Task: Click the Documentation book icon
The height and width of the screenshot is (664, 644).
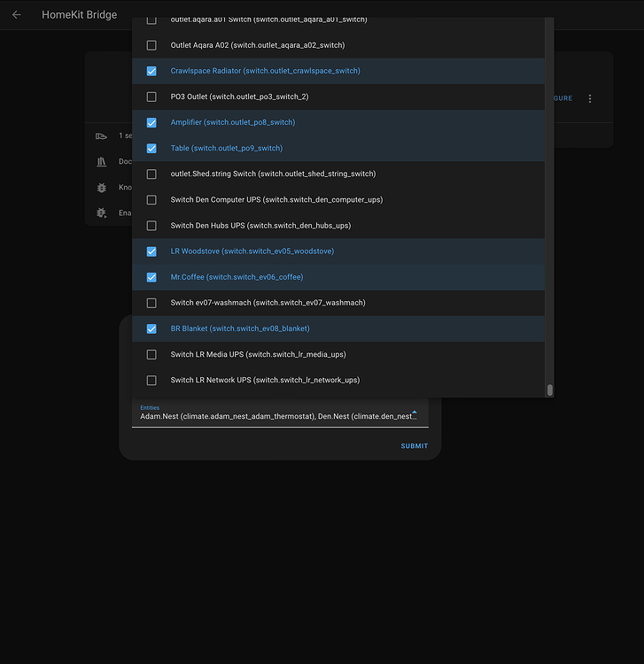Action: pyautogui.click(x=101, y=162)
